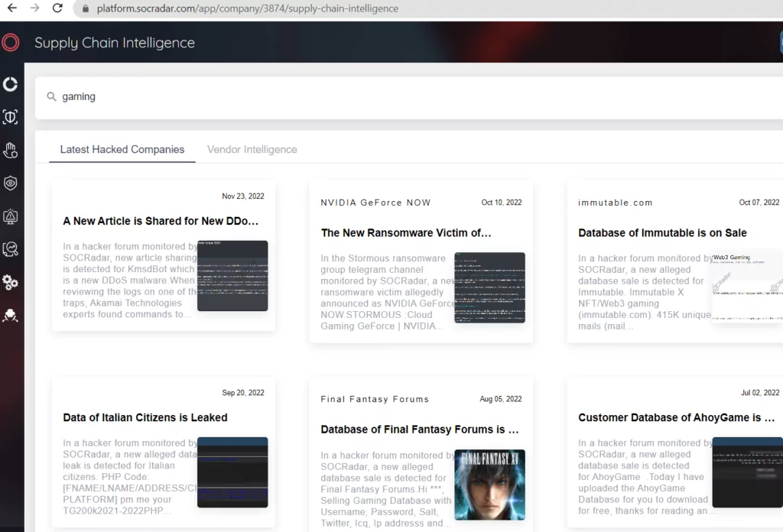Click the 'Nov 23, 2022' date
This screenshot has height=532, width=783.
pos(243,196)
